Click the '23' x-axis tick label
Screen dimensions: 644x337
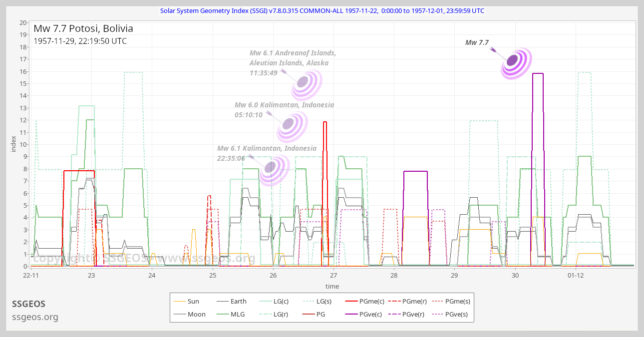pos(91,275)
